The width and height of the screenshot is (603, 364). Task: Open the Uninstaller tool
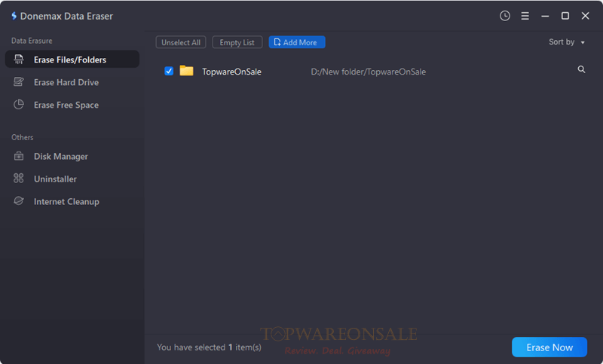72,179
